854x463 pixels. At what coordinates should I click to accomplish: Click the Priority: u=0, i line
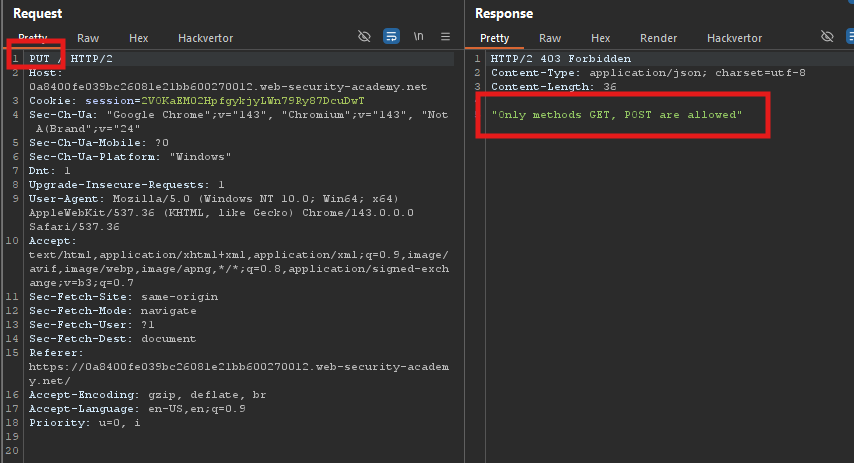coord(84,423)
